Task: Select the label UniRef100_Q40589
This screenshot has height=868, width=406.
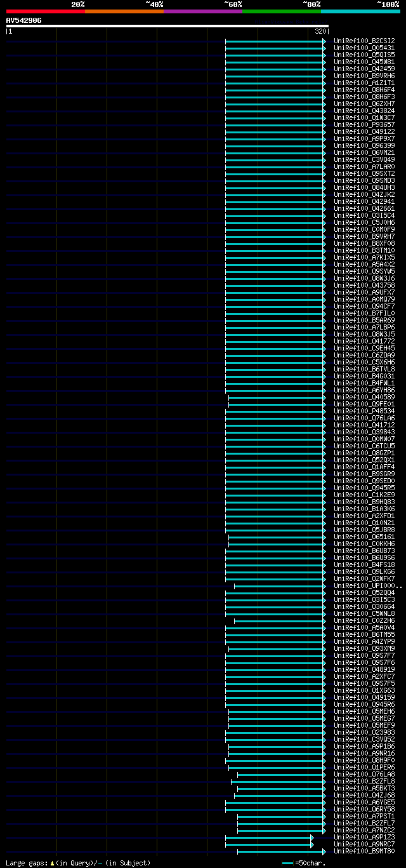Action: pyautogui.click(x=364, y=397)
